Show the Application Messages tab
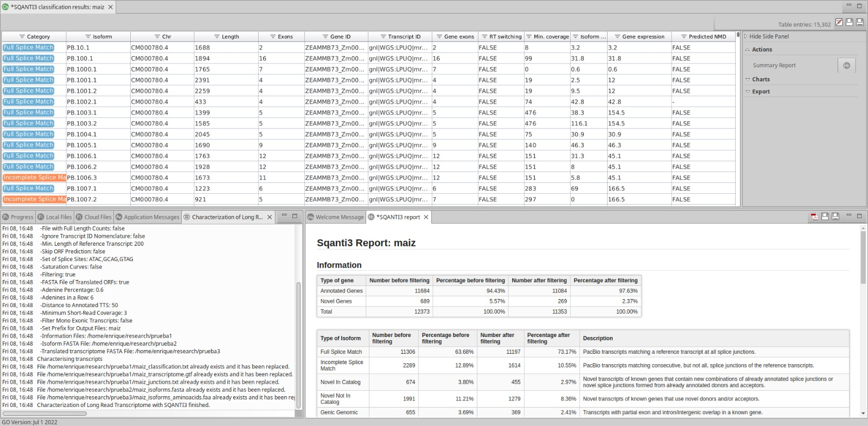The height and width of the screenshot is (426, 868). tap(148, 217)
